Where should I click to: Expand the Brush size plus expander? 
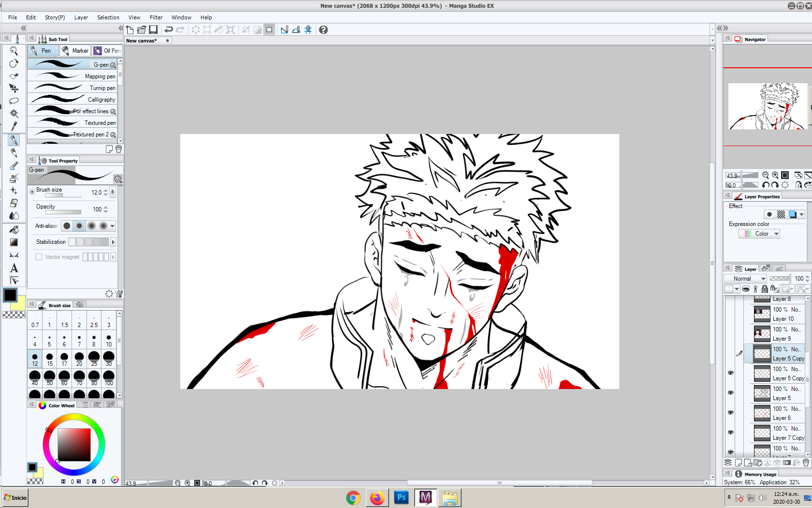point(32,192)
